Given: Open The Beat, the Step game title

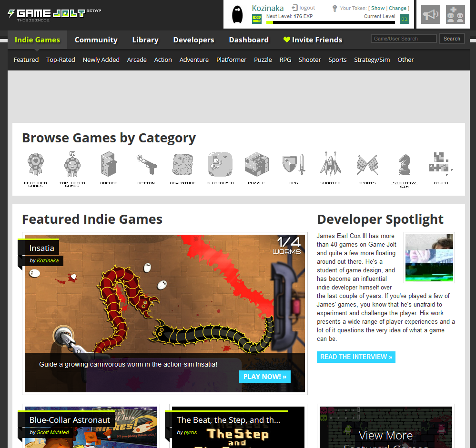Looking at the screenshot, I should 228,420.
